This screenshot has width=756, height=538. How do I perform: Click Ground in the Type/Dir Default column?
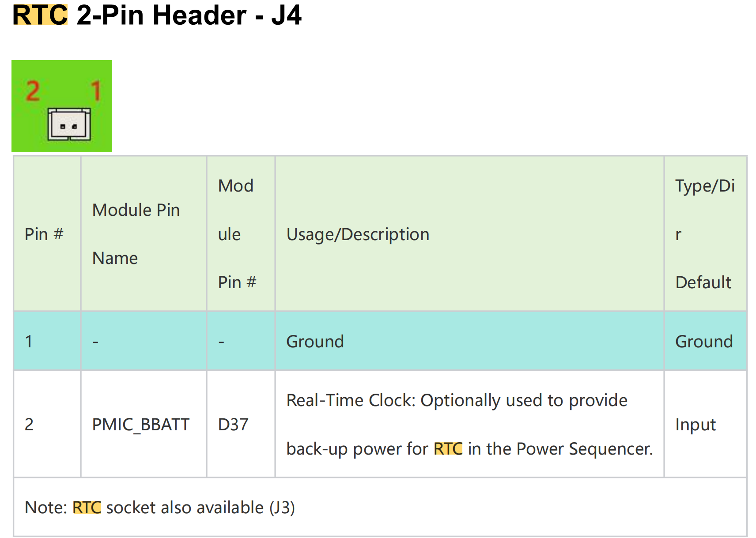(x=704, y=342)
